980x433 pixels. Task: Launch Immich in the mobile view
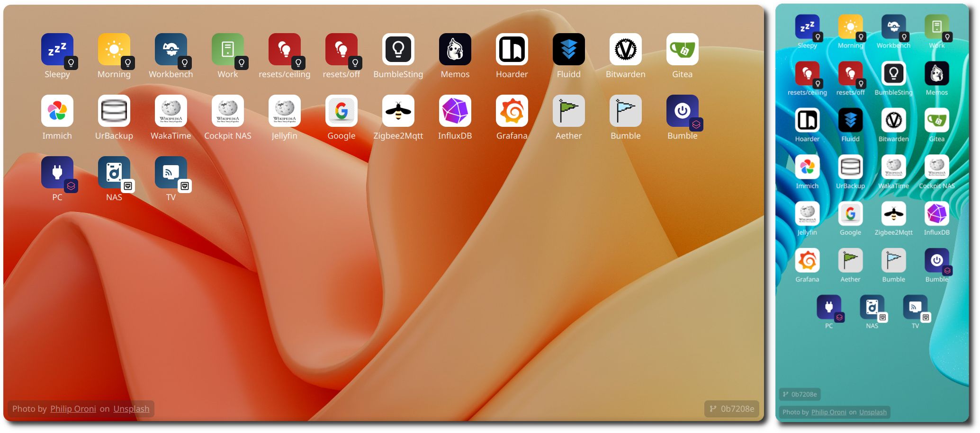click(807, 167)
